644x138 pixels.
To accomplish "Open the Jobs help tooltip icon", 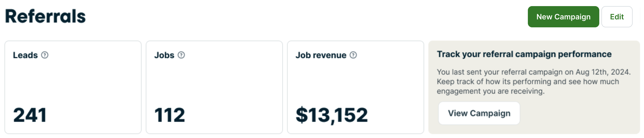I will (181, 55).
